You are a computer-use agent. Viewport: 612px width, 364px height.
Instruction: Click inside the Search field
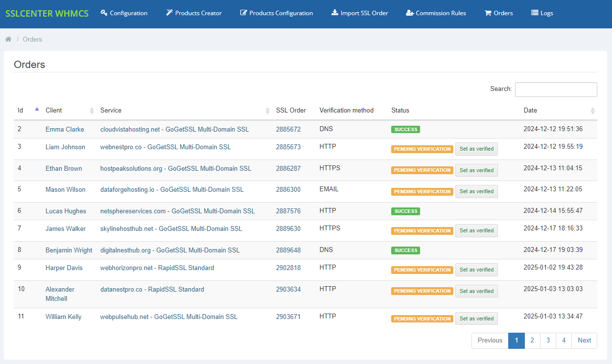[556, 90]
